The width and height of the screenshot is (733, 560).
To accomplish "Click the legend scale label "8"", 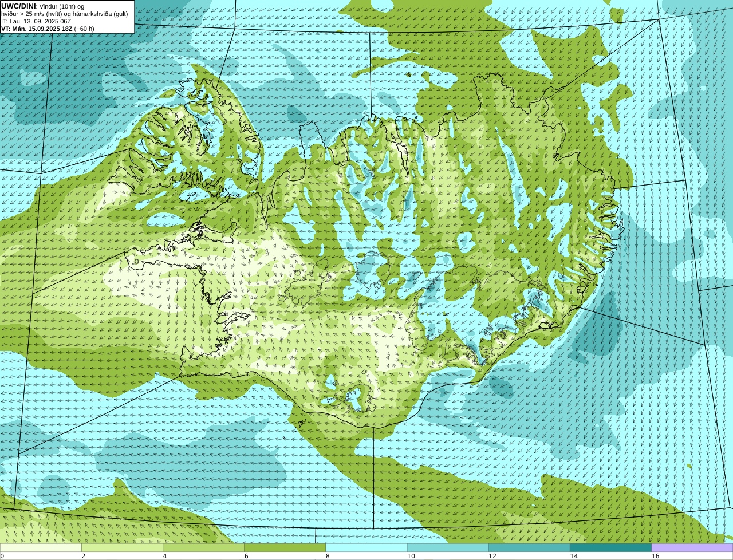I will (x=328, y=556).
